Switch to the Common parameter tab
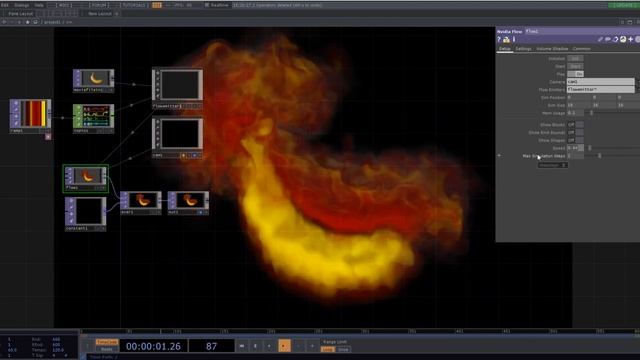Image resolution: width=640 pixels, height=360 pixels. (x=582, y=49)
